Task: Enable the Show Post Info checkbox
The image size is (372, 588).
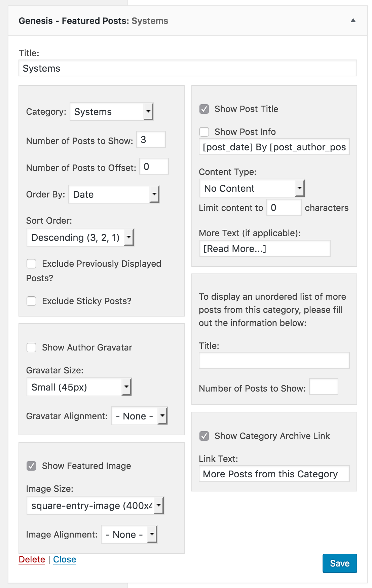Action: [x=204, y=132]
